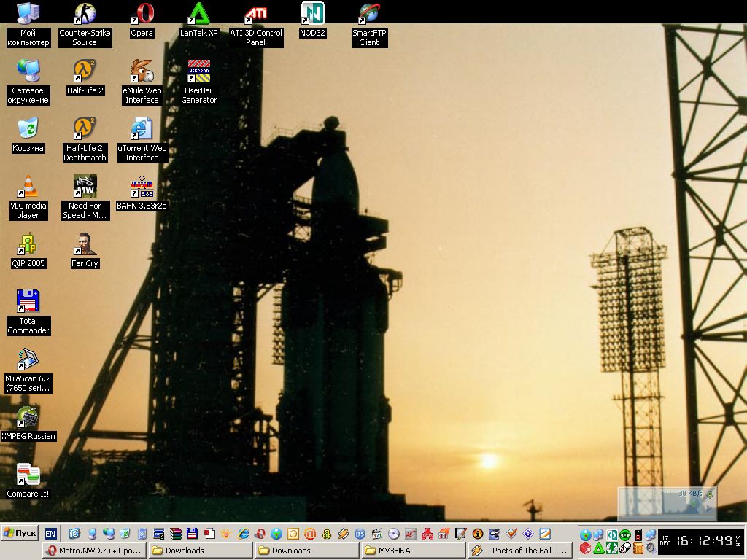The width and height of the screenshot is (747, 560).
Task: Launch the NOD32 antivirus shortcut
Action: (x=312, y=14)
